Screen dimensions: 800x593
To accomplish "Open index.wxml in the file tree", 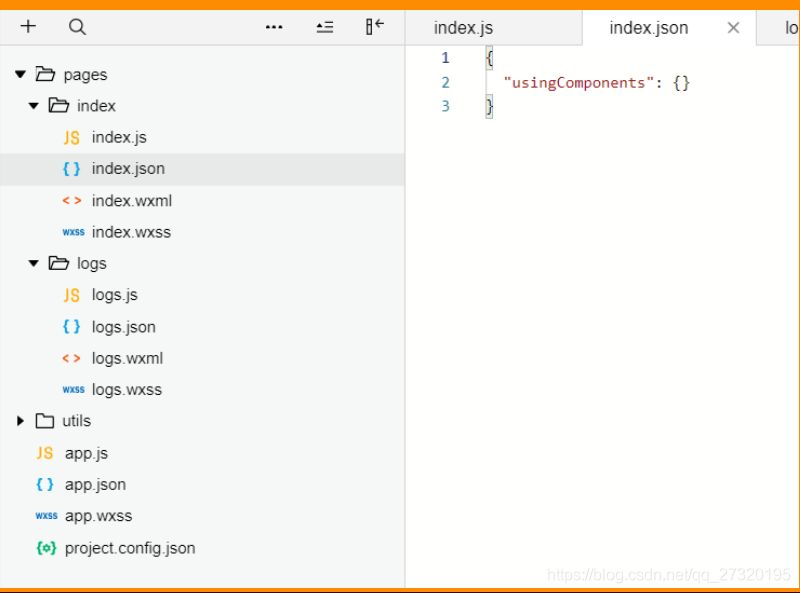I will tap(132, 200).
